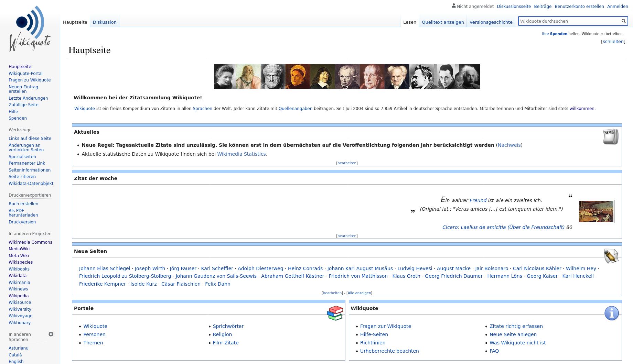Click the Wikiquote logo
The image size is (633, 364).
pos(30,29)
